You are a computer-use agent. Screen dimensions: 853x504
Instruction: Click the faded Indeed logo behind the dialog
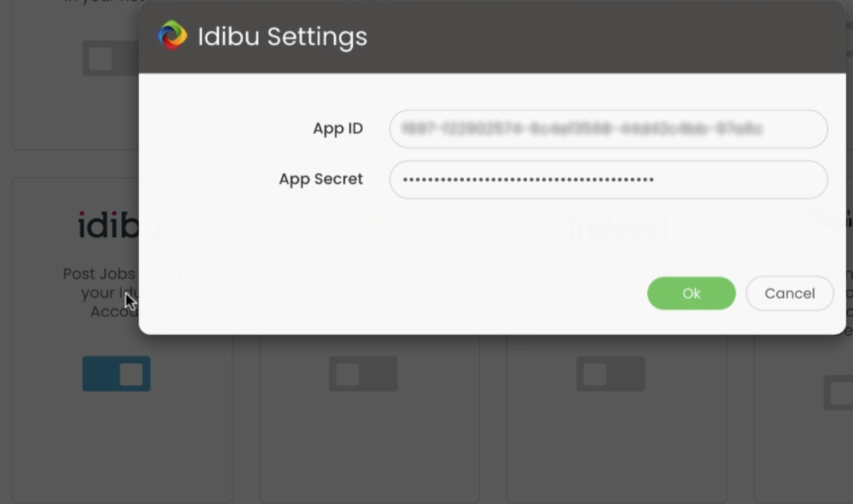click(618, 228)
